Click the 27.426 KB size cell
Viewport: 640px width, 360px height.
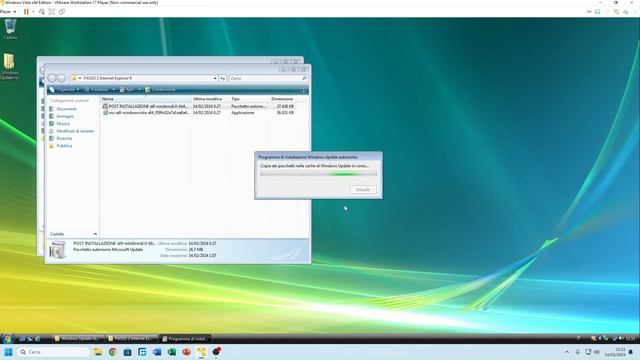[285, 106]
